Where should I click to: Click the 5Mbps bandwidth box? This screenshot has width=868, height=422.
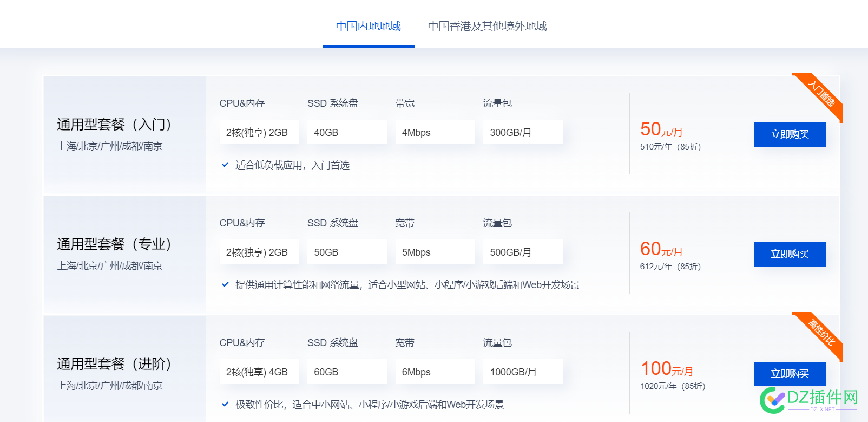click(435, 252)
